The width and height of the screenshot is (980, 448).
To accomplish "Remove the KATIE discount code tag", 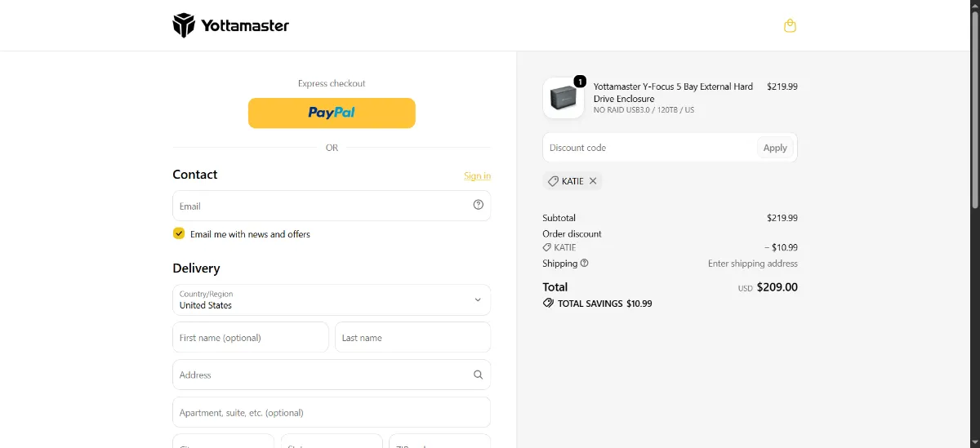I will 593,181.
